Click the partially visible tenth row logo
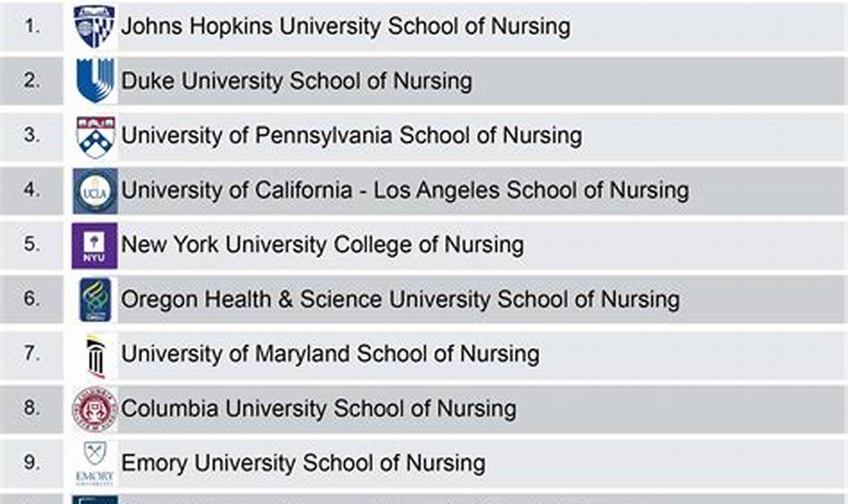The width and height of the screenshot is (848, 504). [x=95, y=499]
